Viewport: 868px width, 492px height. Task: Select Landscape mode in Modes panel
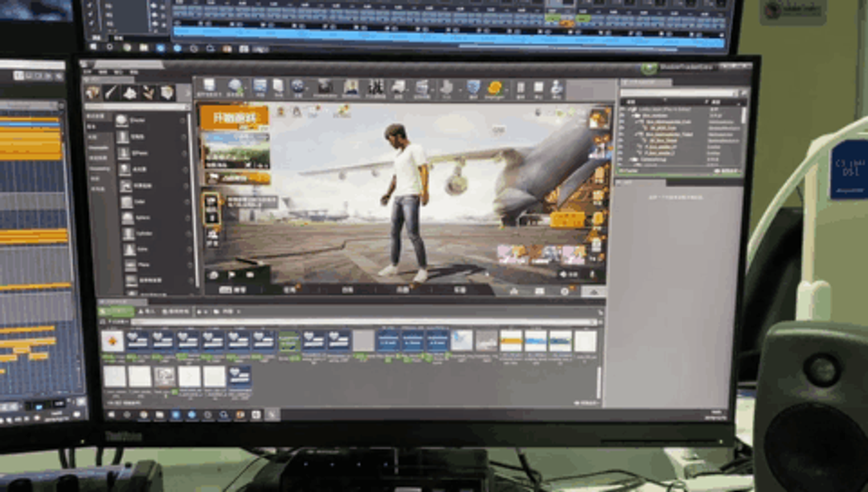(x=130, y=92)
